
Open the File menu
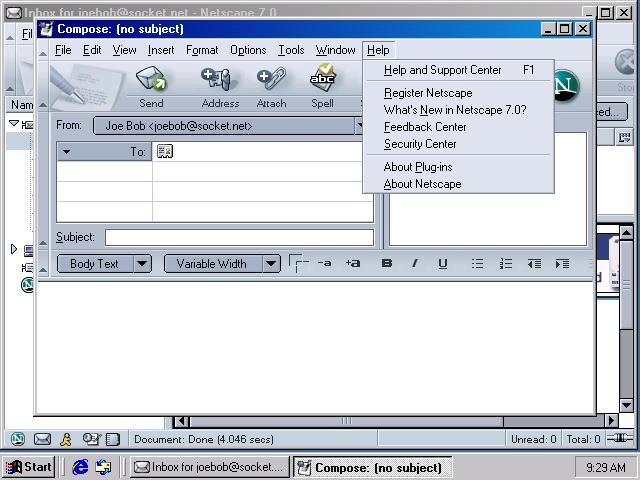coord(63,50)
